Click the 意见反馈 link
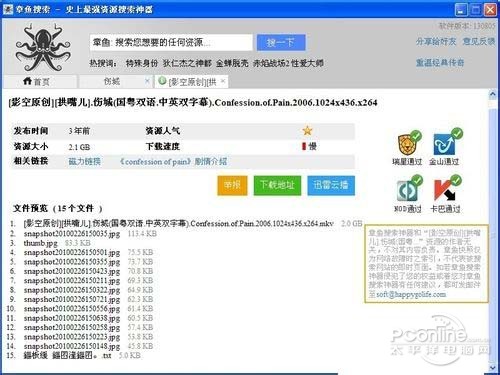500x375 pixels. (x=479, y=42)
